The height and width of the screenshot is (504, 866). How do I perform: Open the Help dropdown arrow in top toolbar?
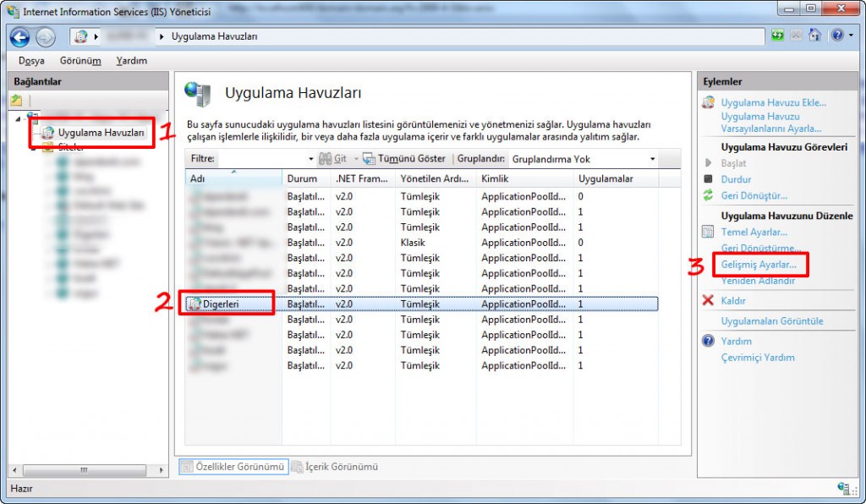tap(851, 36)
